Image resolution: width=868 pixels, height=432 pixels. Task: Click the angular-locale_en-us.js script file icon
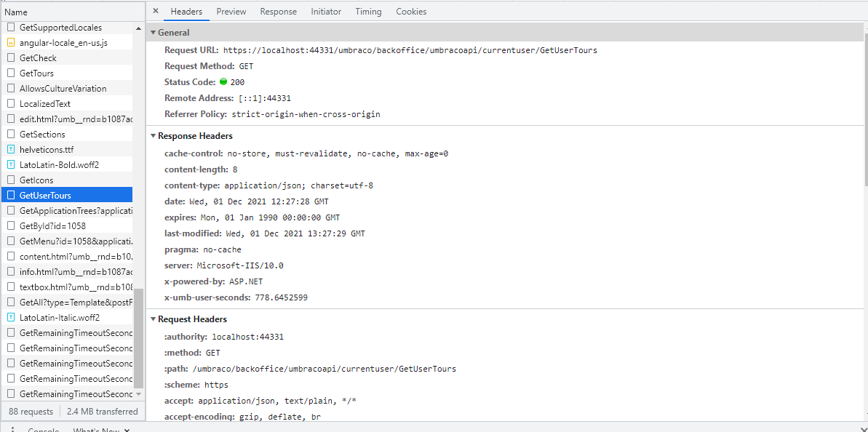pos(10,42)
